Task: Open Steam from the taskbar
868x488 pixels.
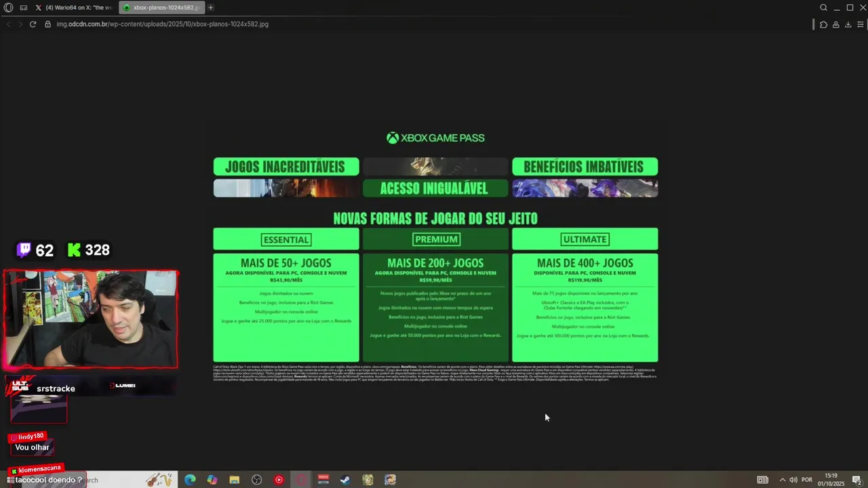Action: [345, 480]
